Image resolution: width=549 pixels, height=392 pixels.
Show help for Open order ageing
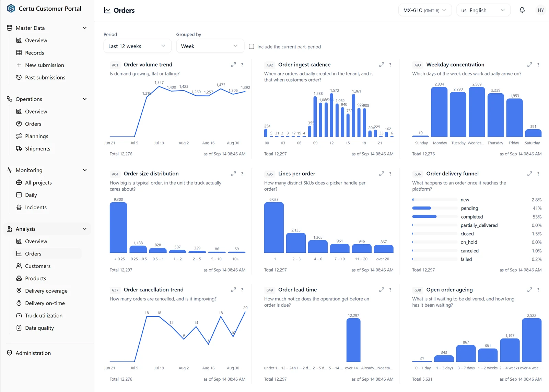538,290
